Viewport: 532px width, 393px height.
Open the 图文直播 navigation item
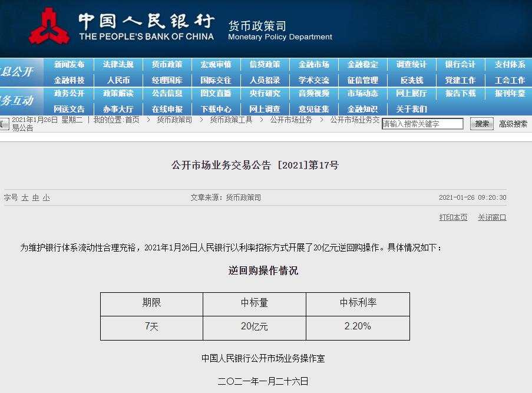pos(216,93)
